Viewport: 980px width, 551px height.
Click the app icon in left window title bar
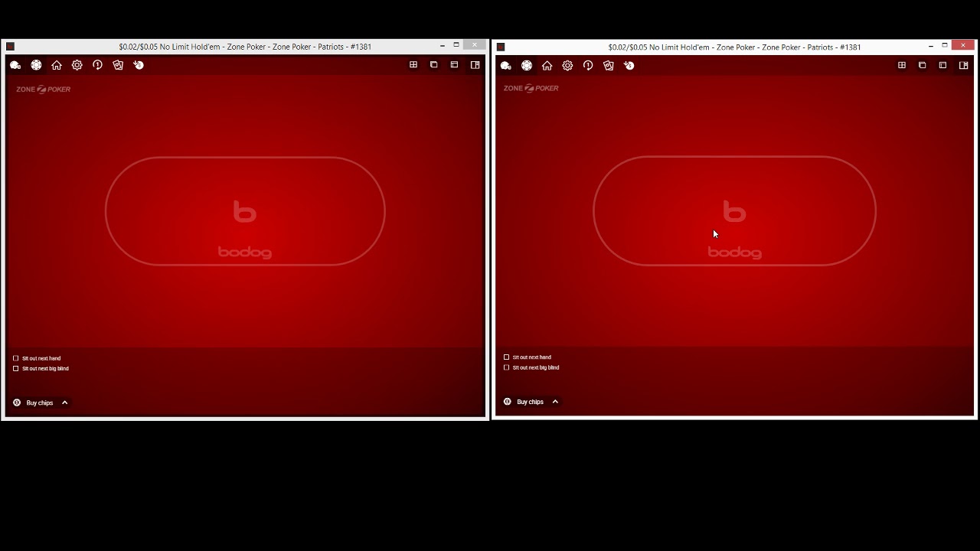pyautogui.click(x=10, y=47)
